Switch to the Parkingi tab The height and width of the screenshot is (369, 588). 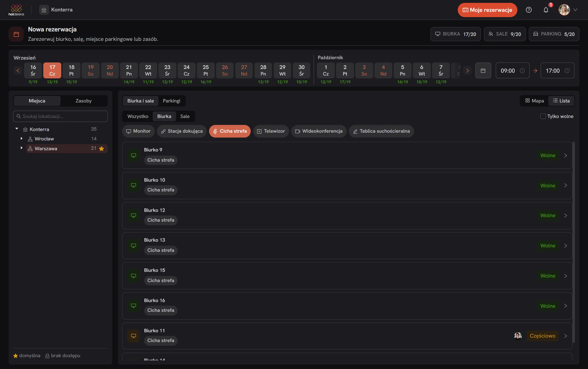(171, 101)
